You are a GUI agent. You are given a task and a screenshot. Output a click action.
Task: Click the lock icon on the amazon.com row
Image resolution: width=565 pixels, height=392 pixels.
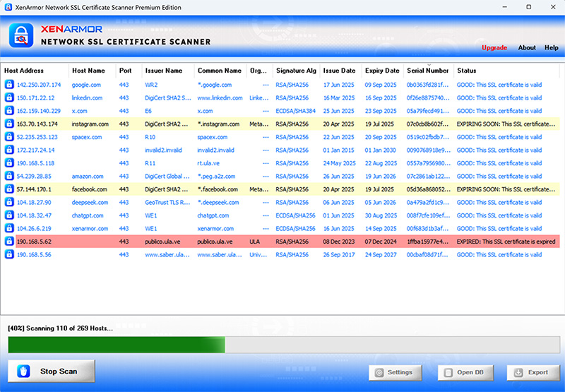[9, 176]
